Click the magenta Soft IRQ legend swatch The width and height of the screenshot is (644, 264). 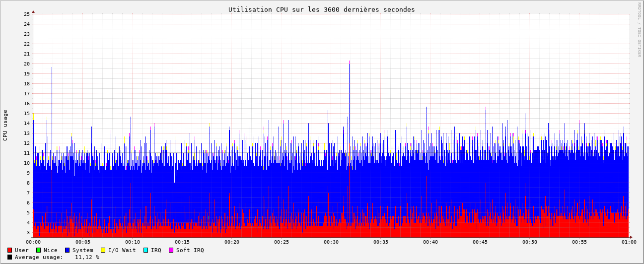pos(171,250)
